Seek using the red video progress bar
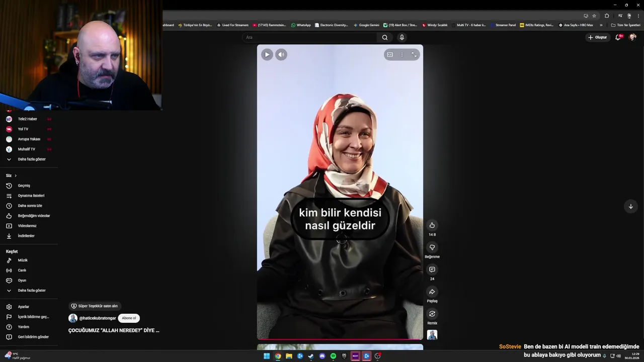The width and height of the screenshot is (644, 362). 340,339
